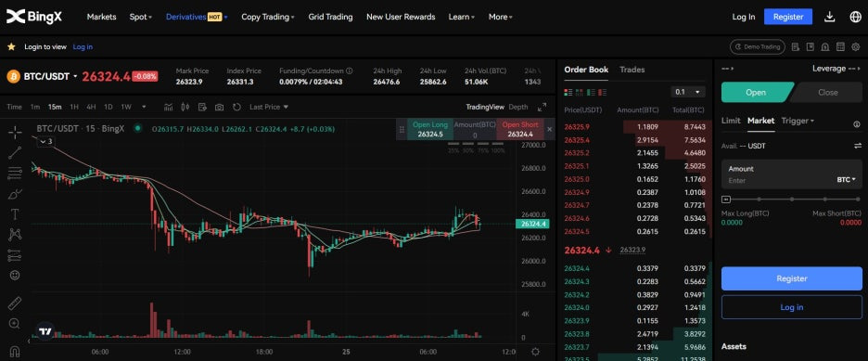868x361 pixels.
Task: Select the chart patterns tool
Action: [x=15, y=234]
